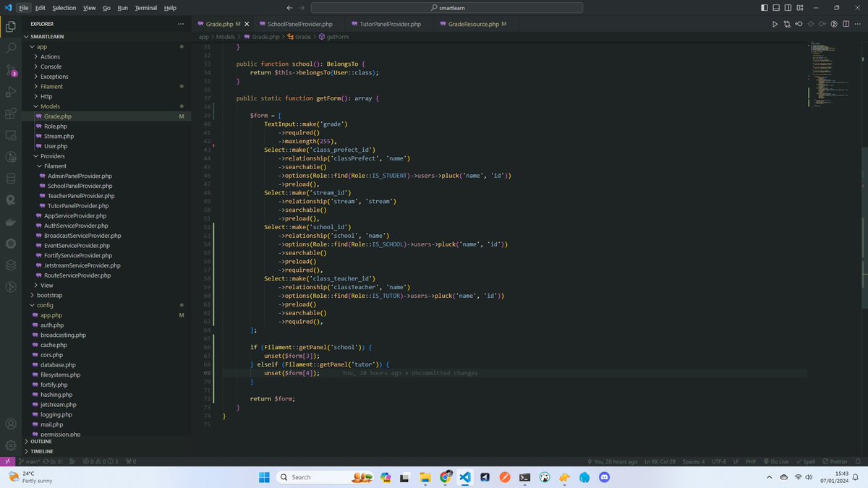The height and width of the screenshot is (488, 868).
Task: Open the File menu
Action: [x=23, y=7]
